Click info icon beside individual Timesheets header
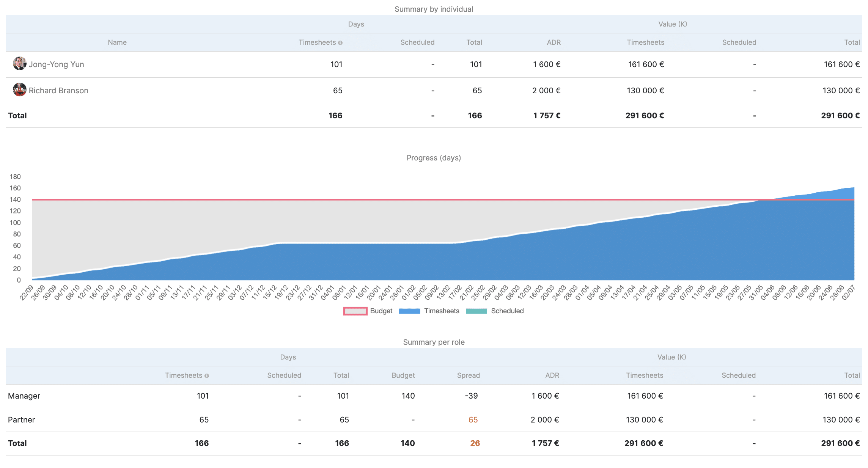 340,43
